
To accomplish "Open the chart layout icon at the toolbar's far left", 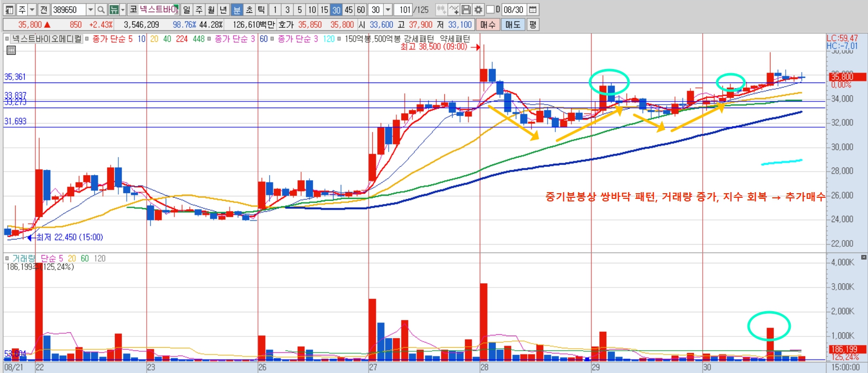I will (x=9, y=10).
